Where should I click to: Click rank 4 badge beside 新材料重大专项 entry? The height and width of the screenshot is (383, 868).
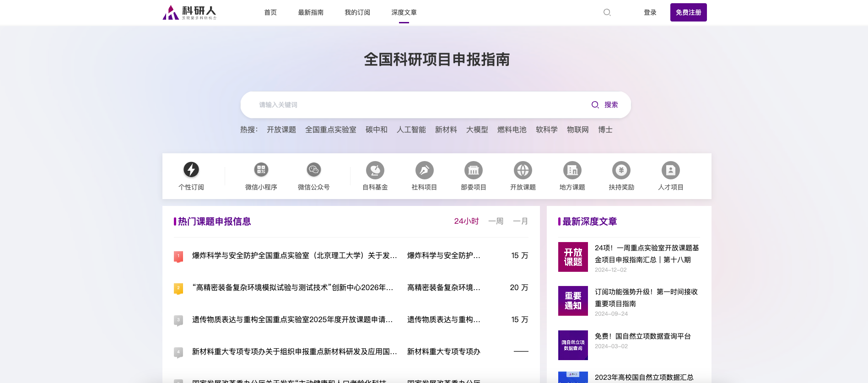(x=178, y=352)
